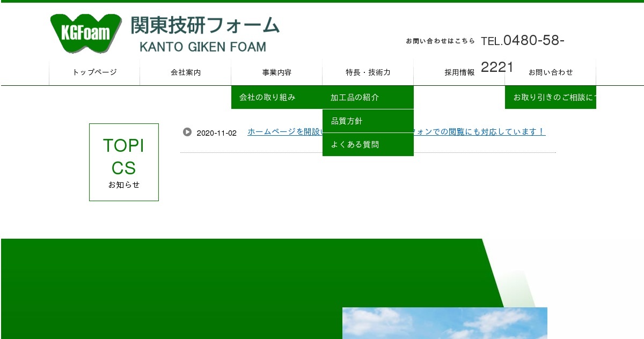The image size is (644, 339).
Task: Click the TOPICS お知らせ box
Action: click(x=123, y=162)
